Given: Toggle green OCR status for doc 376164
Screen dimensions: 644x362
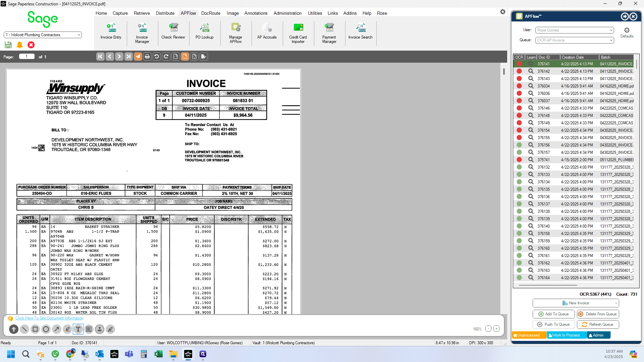Looking at the screenshot, I should click(519, 278).
